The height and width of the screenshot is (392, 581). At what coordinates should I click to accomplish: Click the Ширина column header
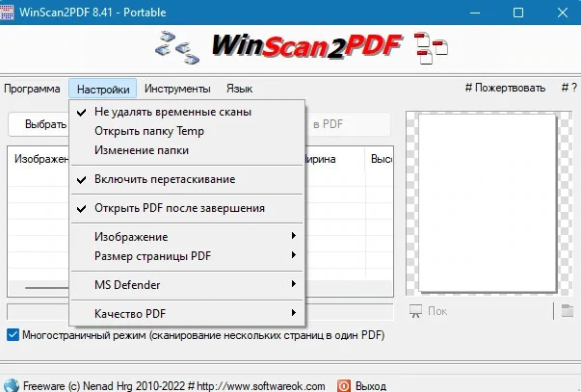click(334, 159)
